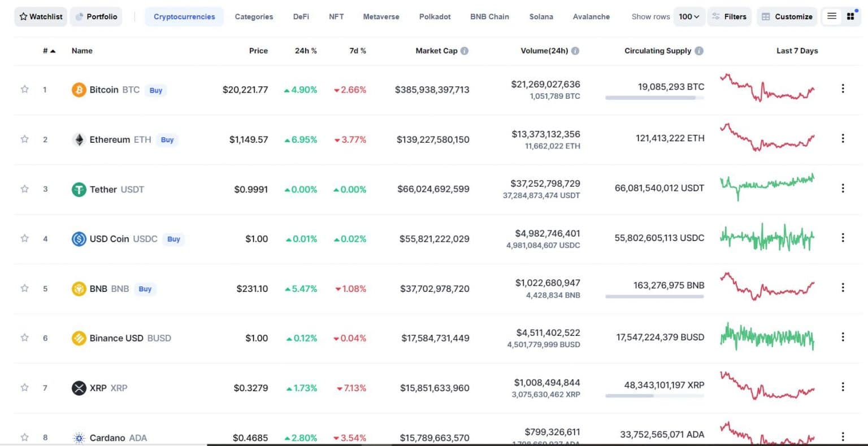The height and width of the screenshot is (446, 868).
Task: Switch to grid view layout
Action: pyautogui.click(x=850, y=16)
